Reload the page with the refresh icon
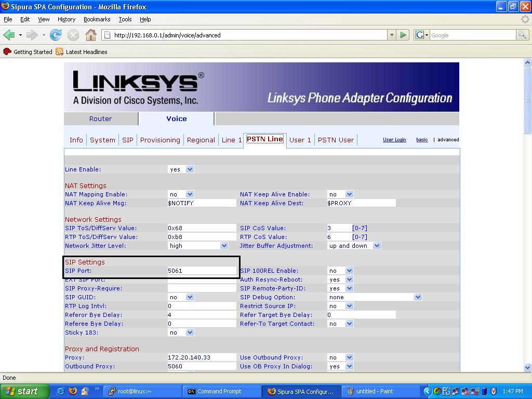The height and width of the screenshot is (399, 532). coord(56,35)
